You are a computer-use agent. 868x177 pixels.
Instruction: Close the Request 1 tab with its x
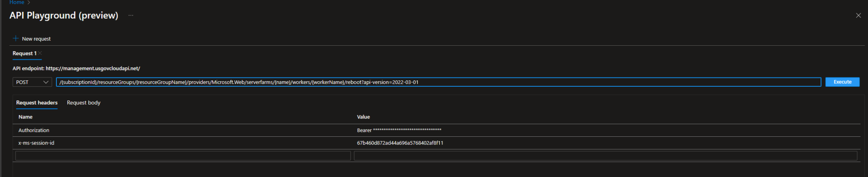40,53
